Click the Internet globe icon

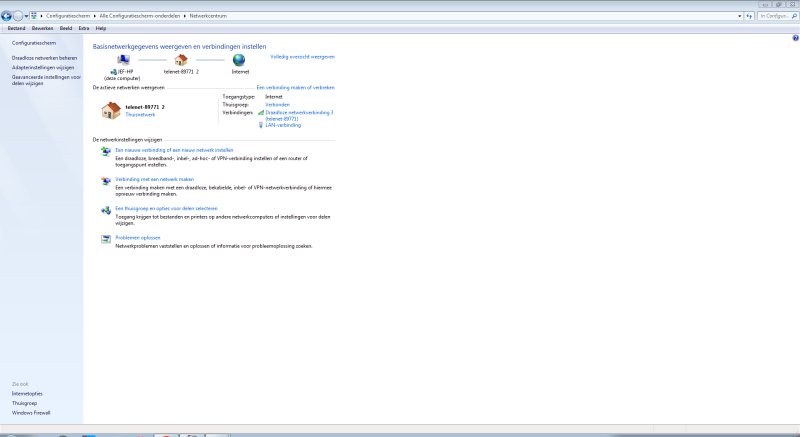point(240,60)
